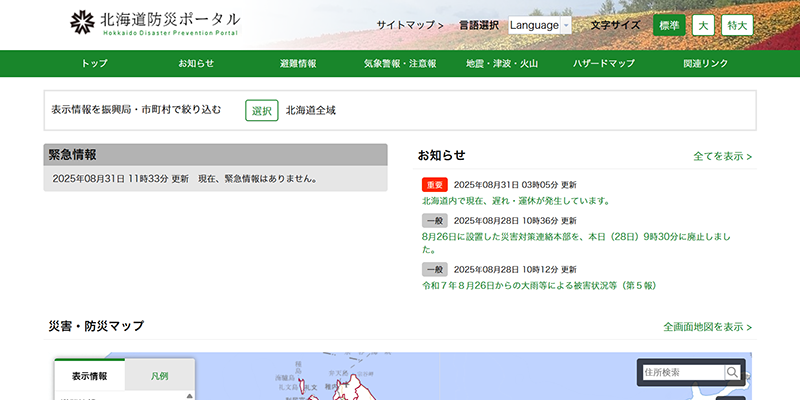Click the 北海道全域 text

click(x=311, y=110)
